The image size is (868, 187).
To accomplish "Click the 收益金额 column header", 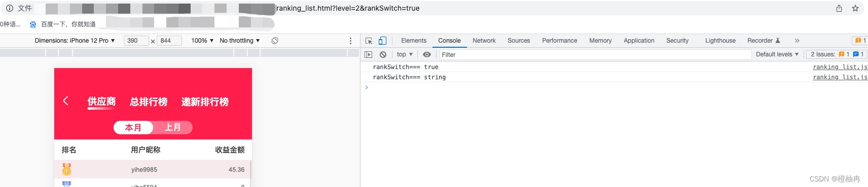I will pos(230,150).
